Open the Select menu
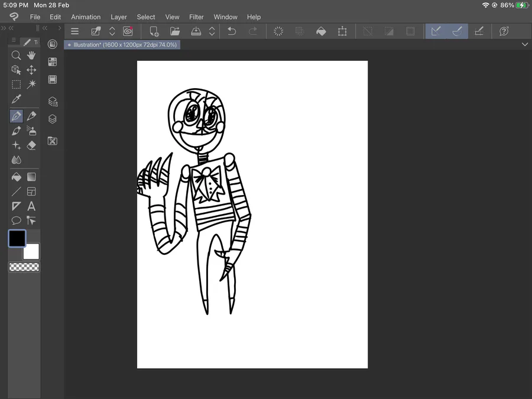 pyautogui.click(x=146, y=17)
